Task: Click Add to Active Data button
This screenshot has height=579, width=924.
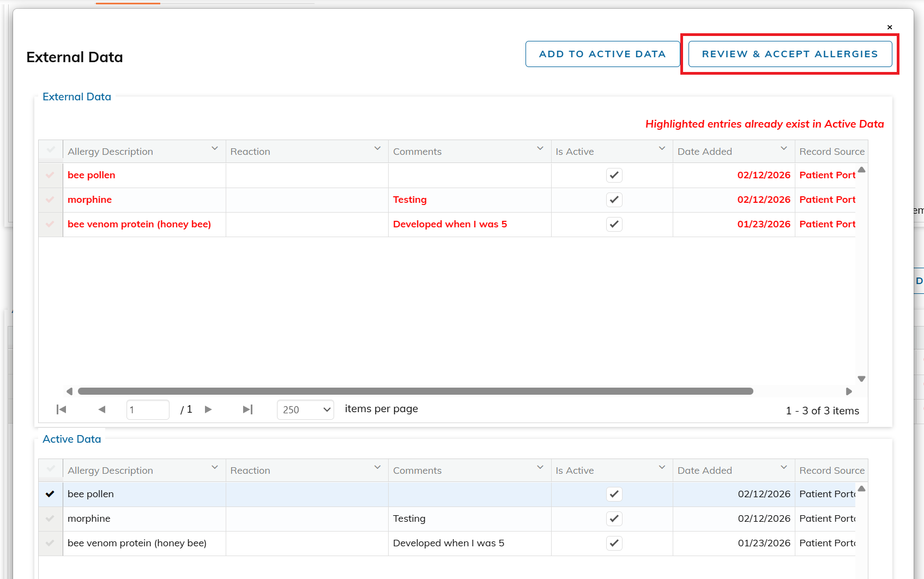Action: (x=602, y=54)
